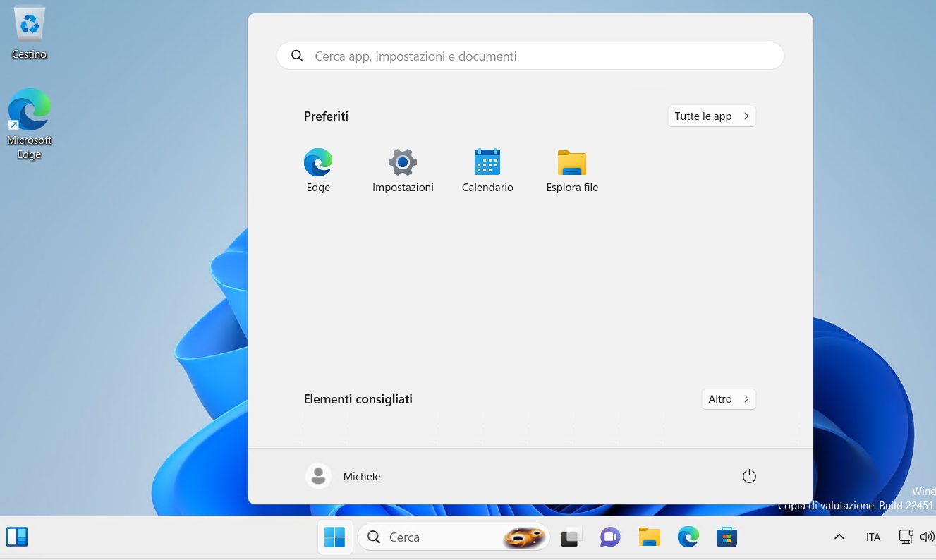This screenshot has height=560, width=936.
Task: Open Task View on the taskbar
Action: (571, 537)
